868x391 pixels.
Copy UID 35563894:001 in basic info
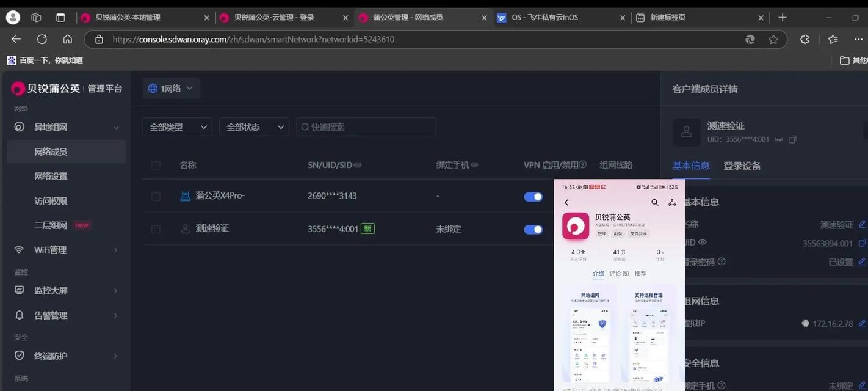click(862, 243)
